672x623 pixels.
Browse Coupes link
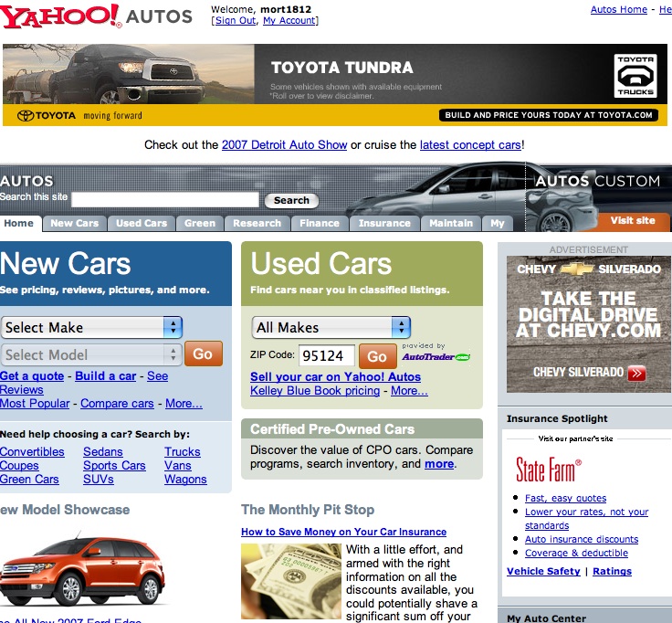tap(19, 466)
